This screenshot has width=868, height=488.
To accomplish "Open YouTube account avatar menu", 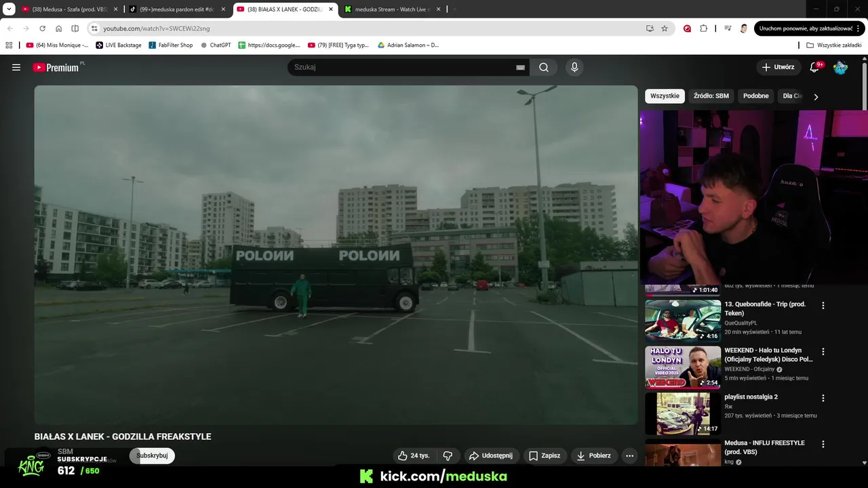I will 840,67.
